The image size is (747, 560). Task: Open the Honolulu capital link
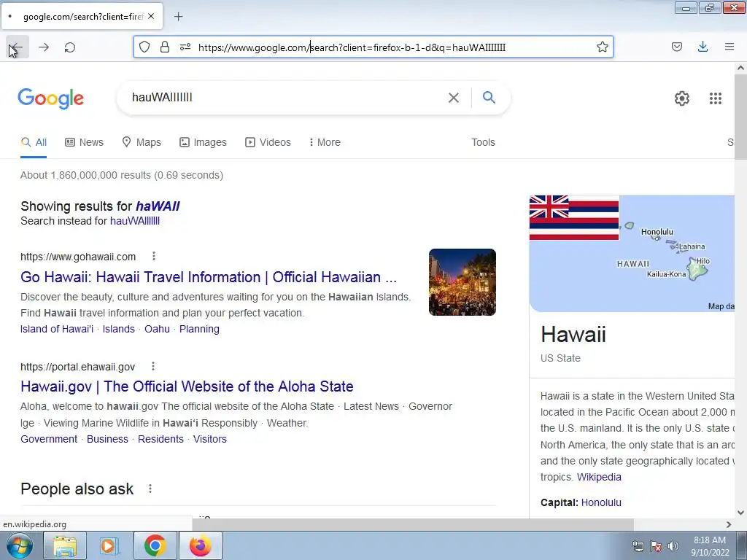point(601,503)
